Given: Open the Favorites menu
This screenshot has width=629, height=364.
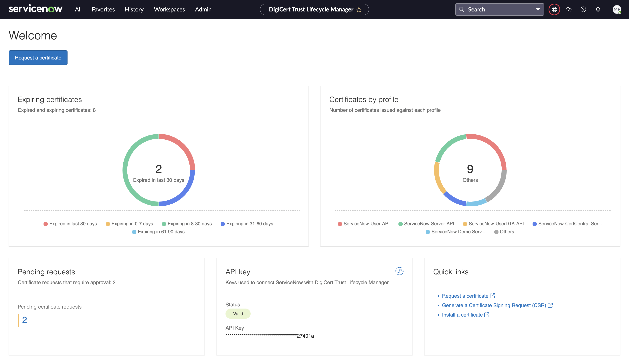Looking at the screenshot, I should point(103,9).
